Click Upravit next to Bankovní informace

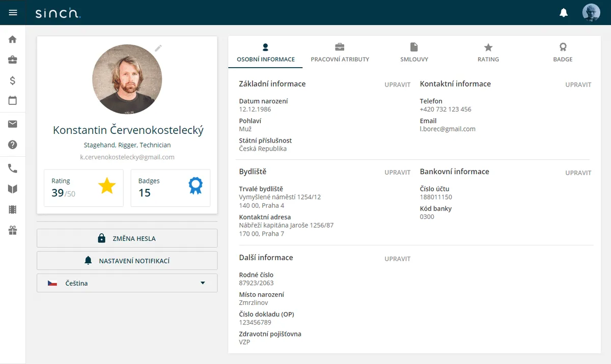578,173
